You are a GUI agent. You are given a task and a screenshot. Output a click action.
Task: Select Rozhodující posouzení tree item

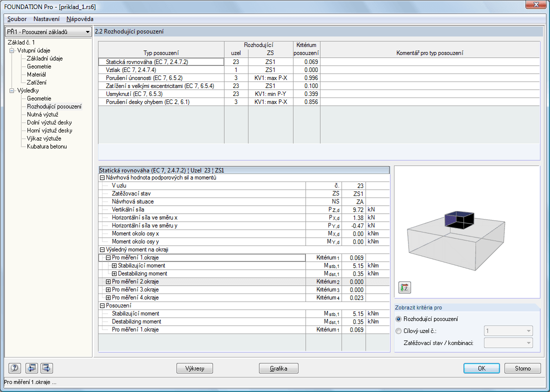[54, 106]
